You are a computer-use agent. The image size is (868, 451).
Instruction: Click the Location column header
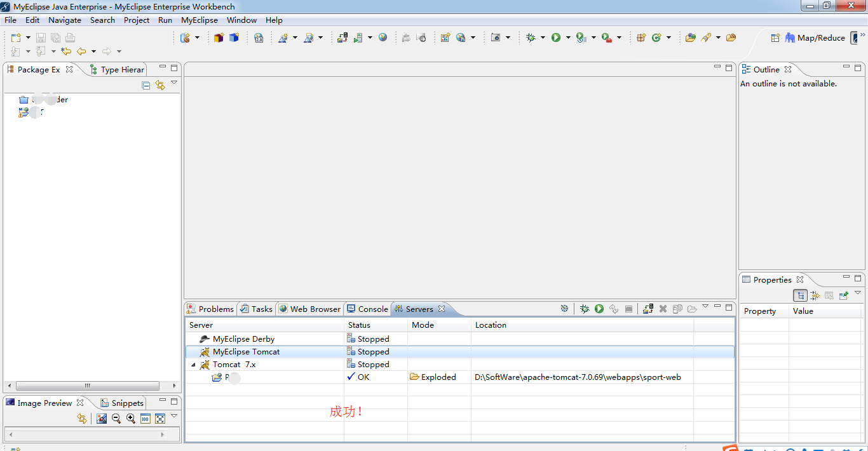(582, 325)
